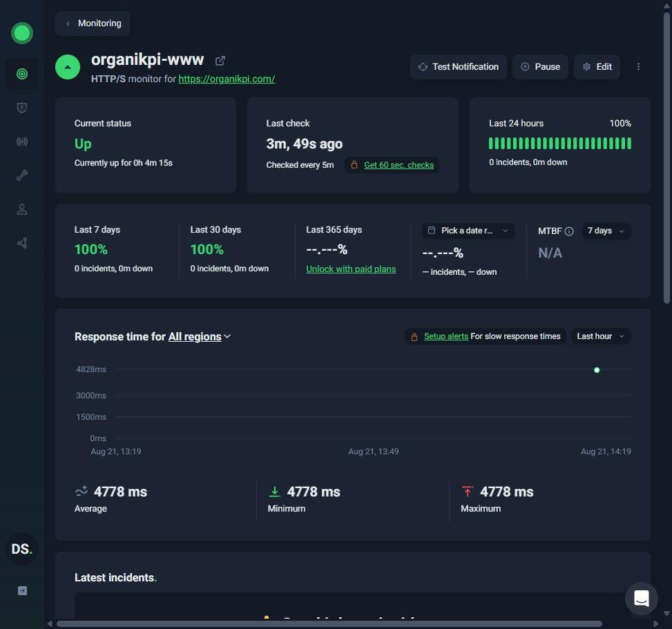Open team members person icon in sidebar
The width and height of the screenshot is (672, 629).
pos(22,209)
